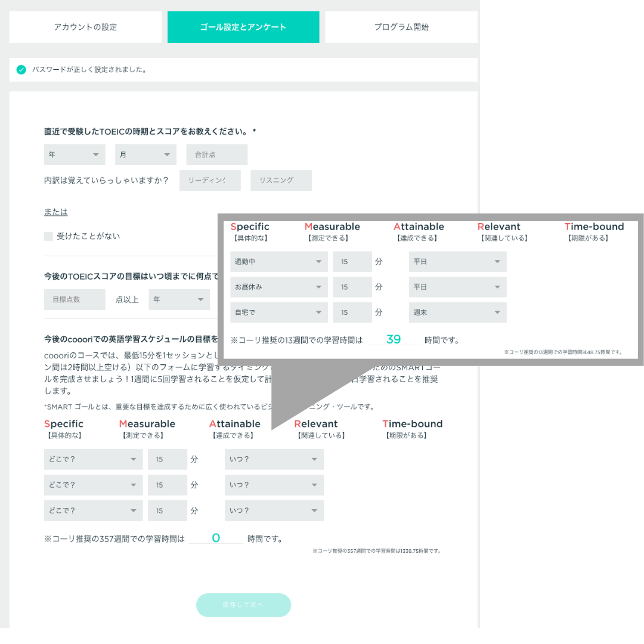The width and height of the screenshot is (644, 644).
Task: Go to the プログラム開始 tab
Action: click(401, 27)
